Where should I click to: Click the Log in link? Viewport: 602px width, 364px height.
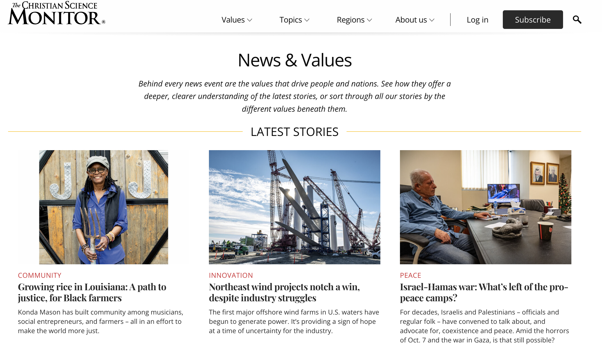477,20
